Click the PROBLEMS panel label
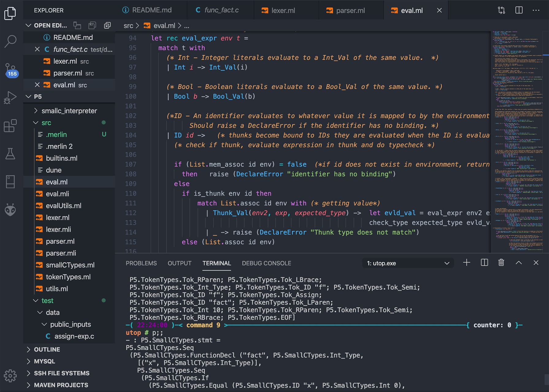Image resolution: width=549 pixels, height=392 pixels. (x=141, y=263)
